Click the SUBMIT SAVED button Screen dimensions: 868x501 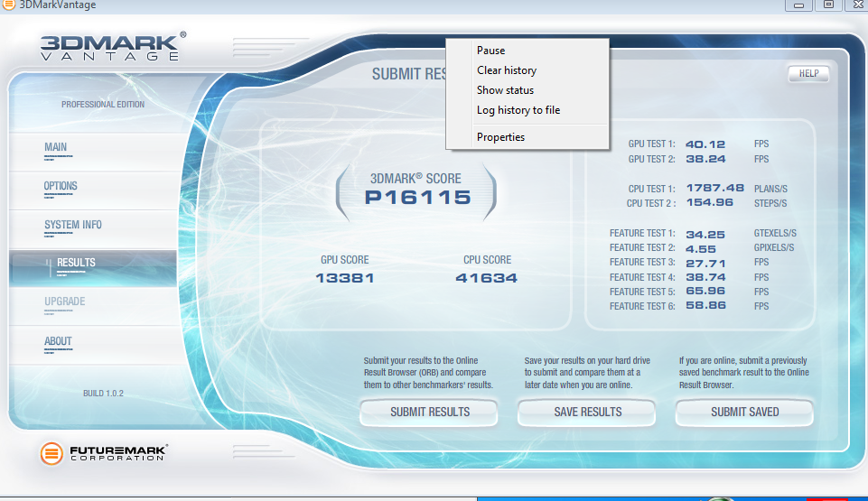coord(744,413)
